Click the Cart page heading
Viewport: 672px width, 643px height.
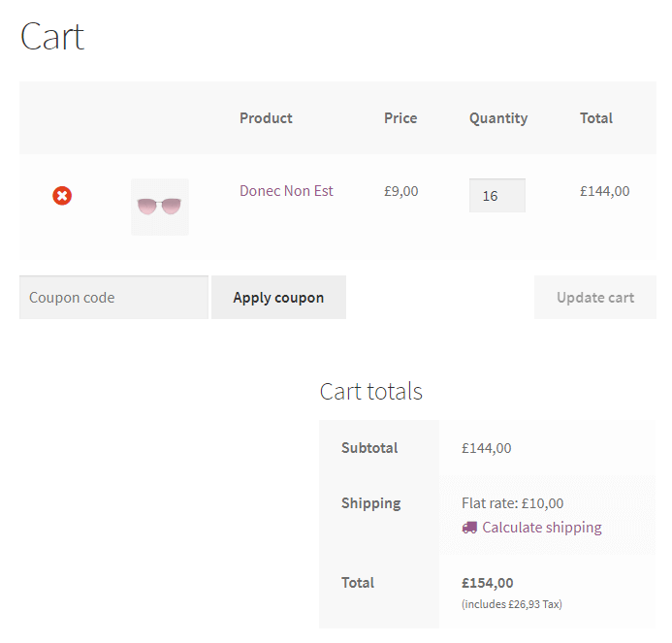[x=52, y=37]
